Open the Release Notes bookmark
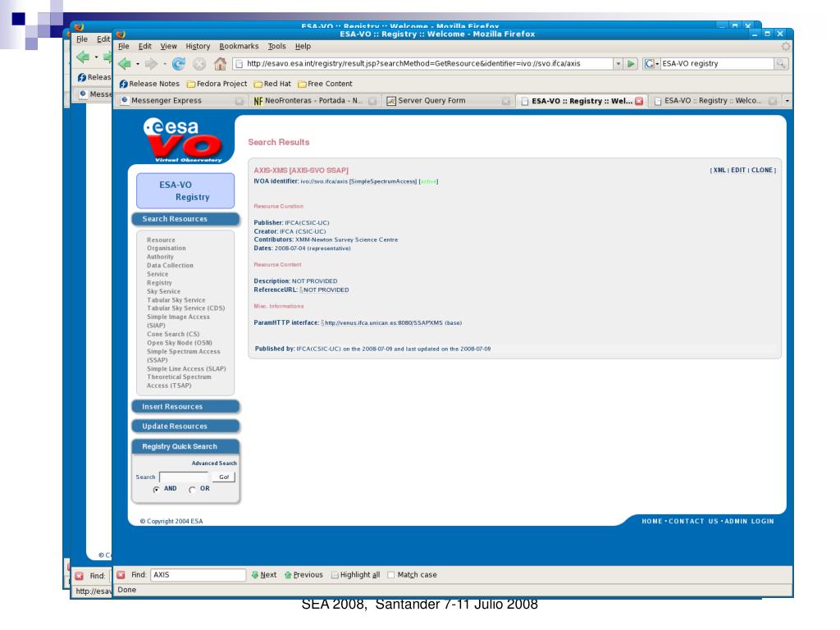Image resolution: width=840 pixels, height=630 pixels. point(149,84)
